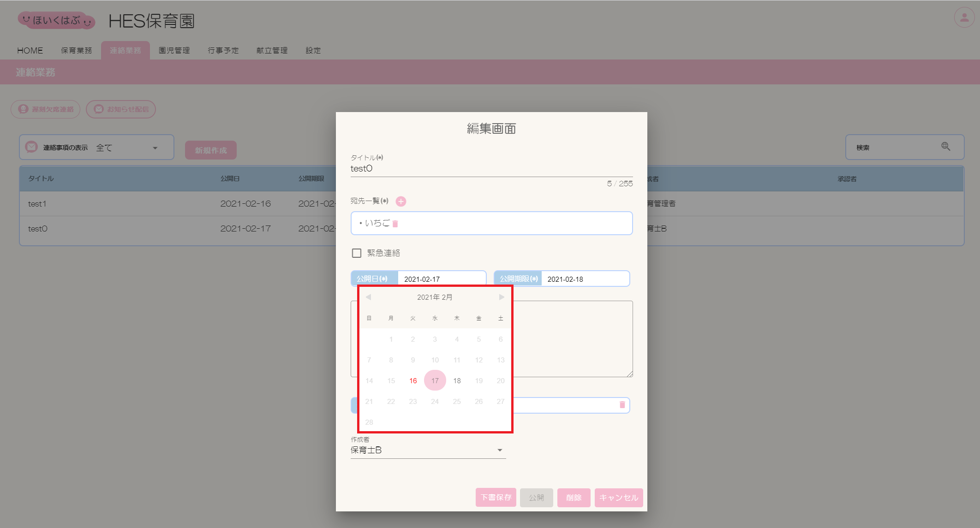This screenshot has width=980, height=528.
Task: Go to previous month in calendar
Action: click(x=368, y=297)
